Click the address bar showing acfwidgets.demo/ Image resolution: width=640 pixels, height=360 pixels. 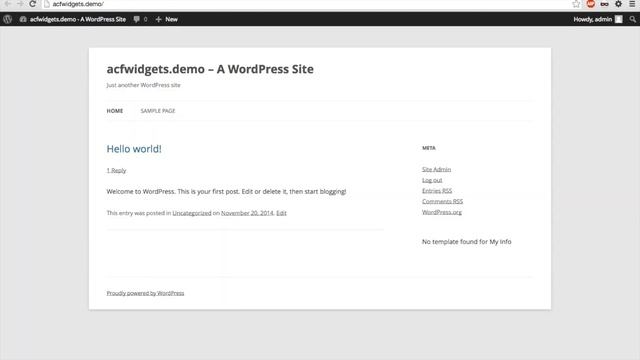coord(306,4)
